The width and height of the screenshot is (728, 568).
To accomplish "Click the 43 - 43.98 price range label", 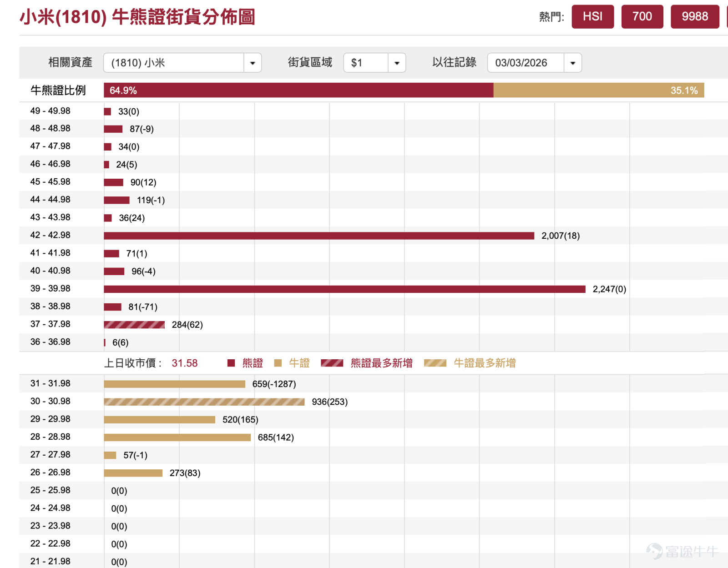I will pyautogui.click(x=51, y=217).
